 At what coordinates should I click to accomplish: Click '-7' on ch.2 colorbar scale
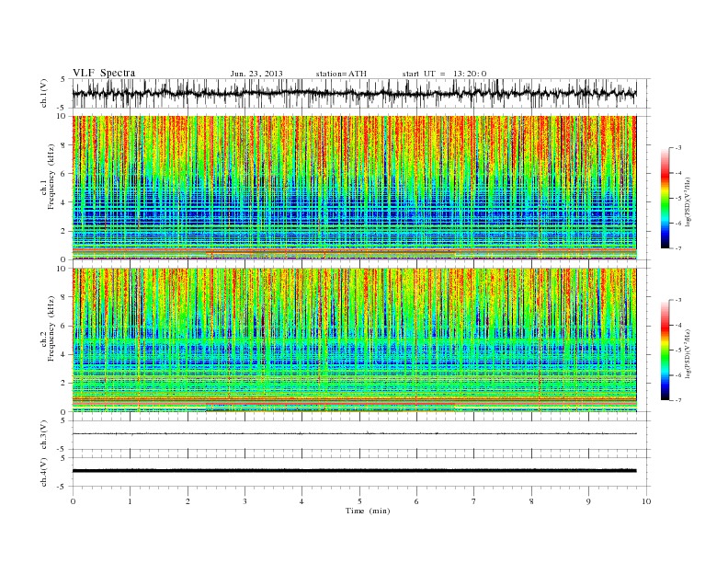[678, 400]
